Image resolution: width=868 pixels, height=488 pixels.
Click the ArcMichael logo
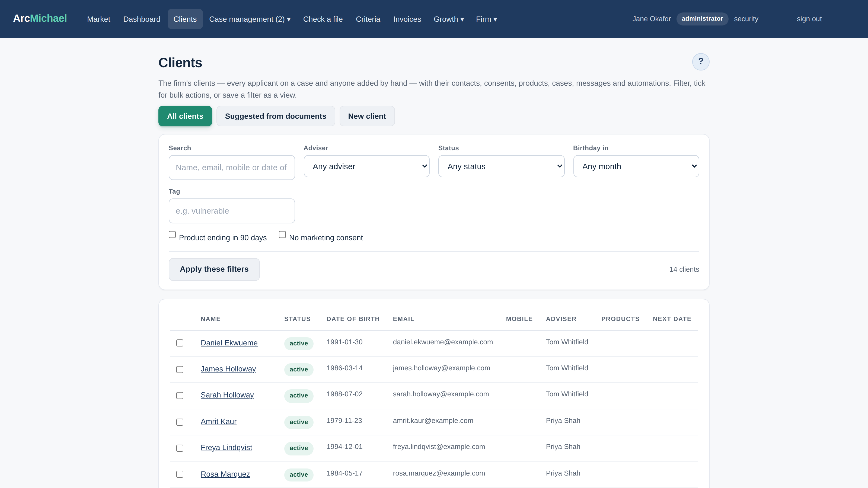point(40,18)
